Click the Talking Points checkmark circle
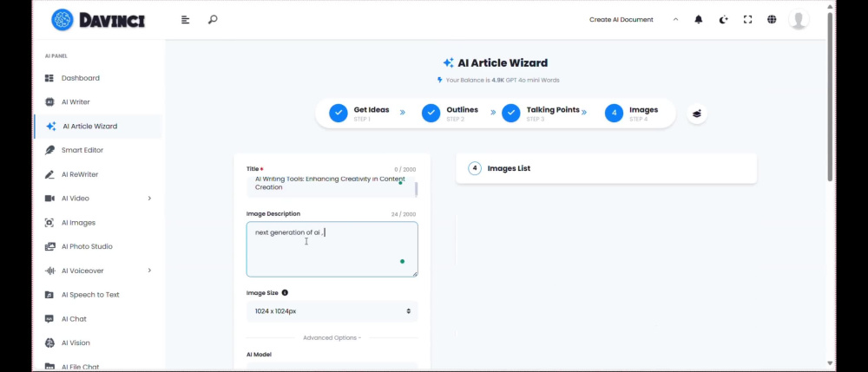 click(511, 114)
